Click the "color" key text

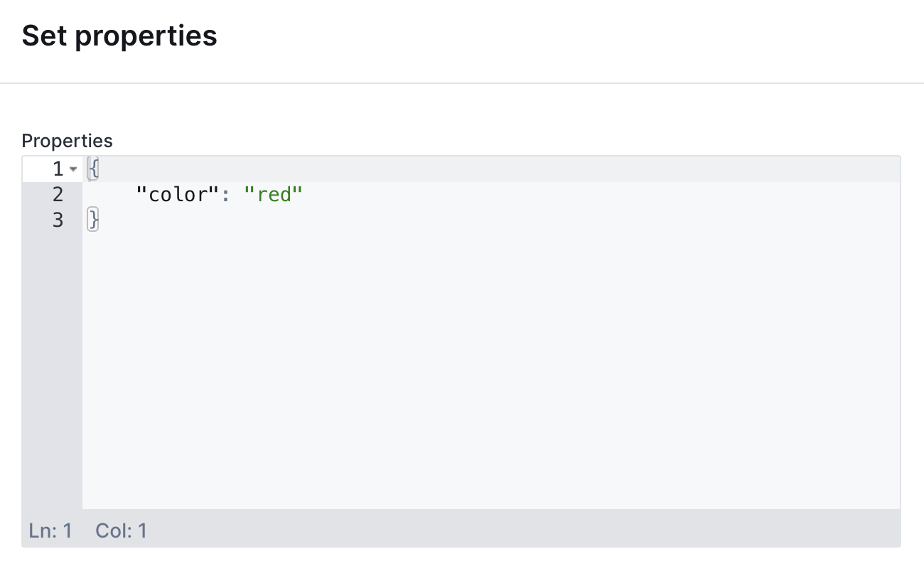click(x=175, y=195)
